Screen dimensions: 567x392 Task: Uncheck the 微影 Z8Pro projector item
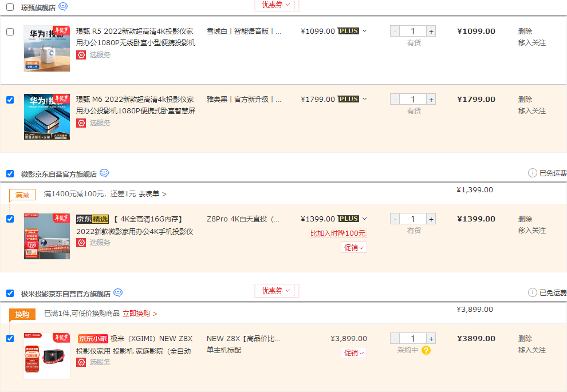pos(10,219)
